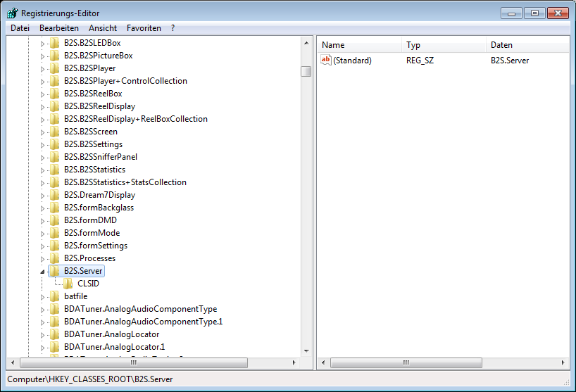
Task: Click the status bar registry path
Action: [90, 379]
